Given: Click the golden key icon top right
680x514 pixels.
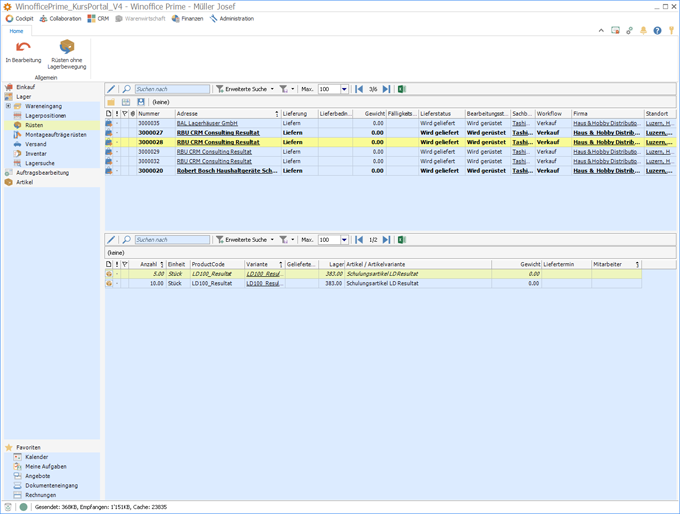Looking at the screenshot, I should coord(671,30).
